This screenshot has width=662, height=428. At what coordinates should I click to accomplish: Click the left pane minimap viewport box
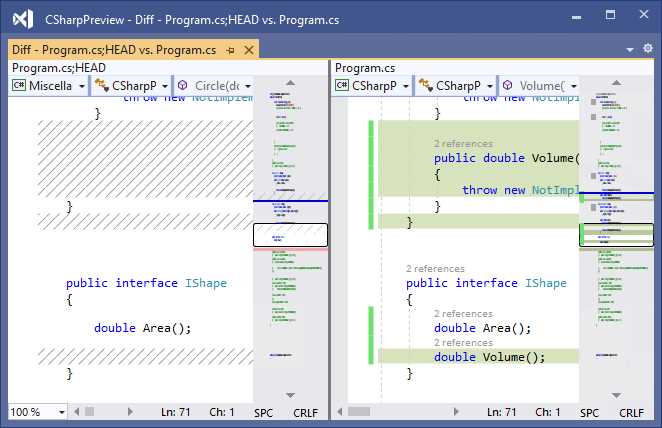tap(290, 235)
